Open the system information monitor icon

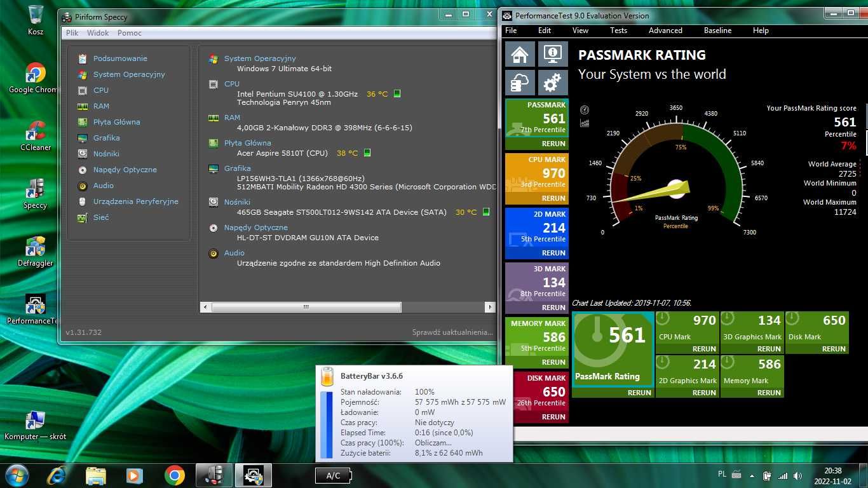pyautogui.click(x=553, y=54)
